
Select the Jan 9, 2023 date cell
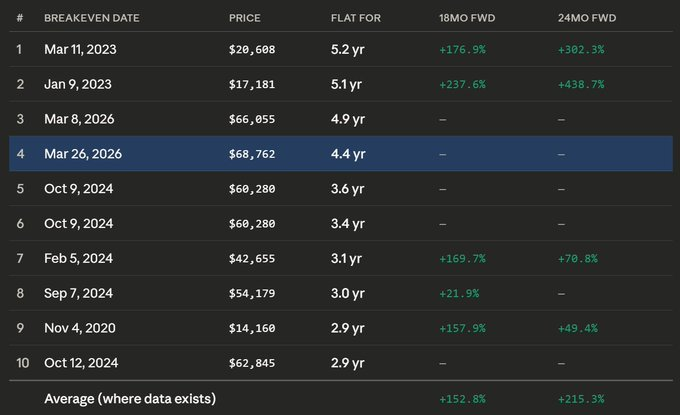pyautogui.click(x=78, y=84)
